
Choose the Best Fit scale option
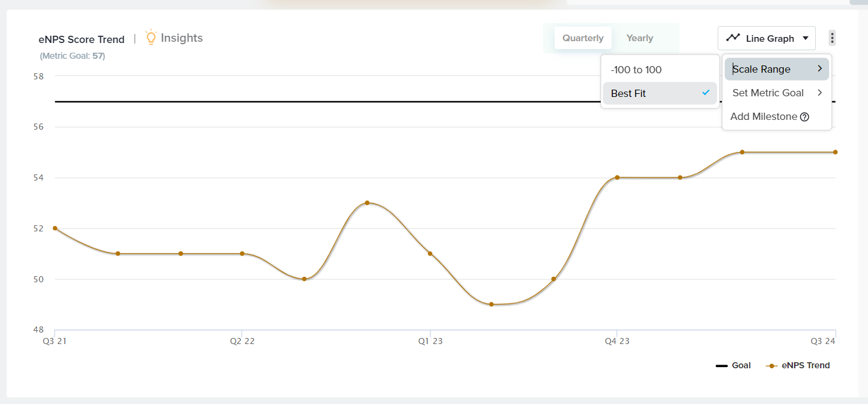[629, 93]
